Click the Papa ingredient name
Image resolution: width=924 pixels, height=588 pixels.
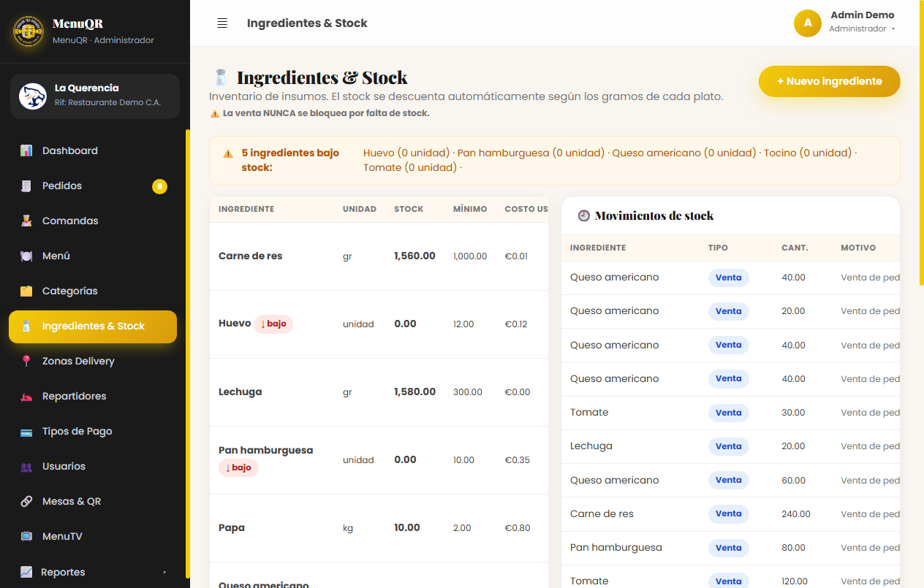coord(232,527)
